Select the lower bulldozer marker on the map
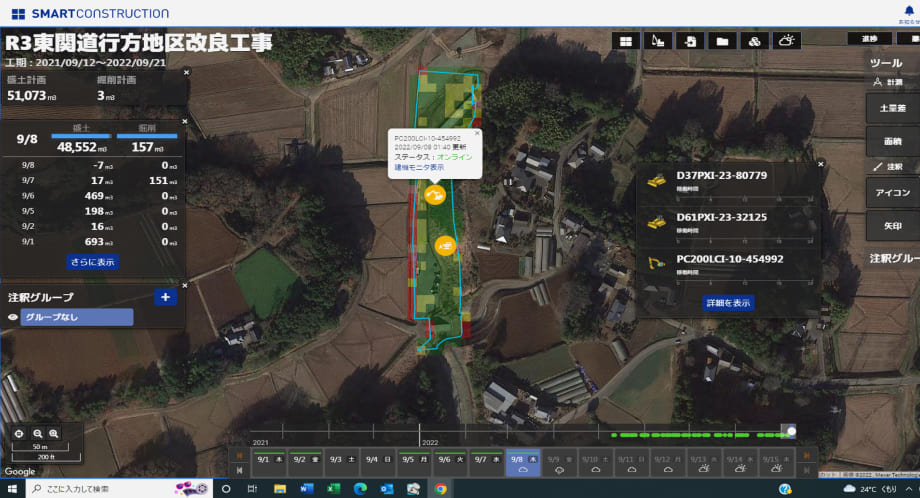The width and height of the screenshot is (920, 498). 445,245
